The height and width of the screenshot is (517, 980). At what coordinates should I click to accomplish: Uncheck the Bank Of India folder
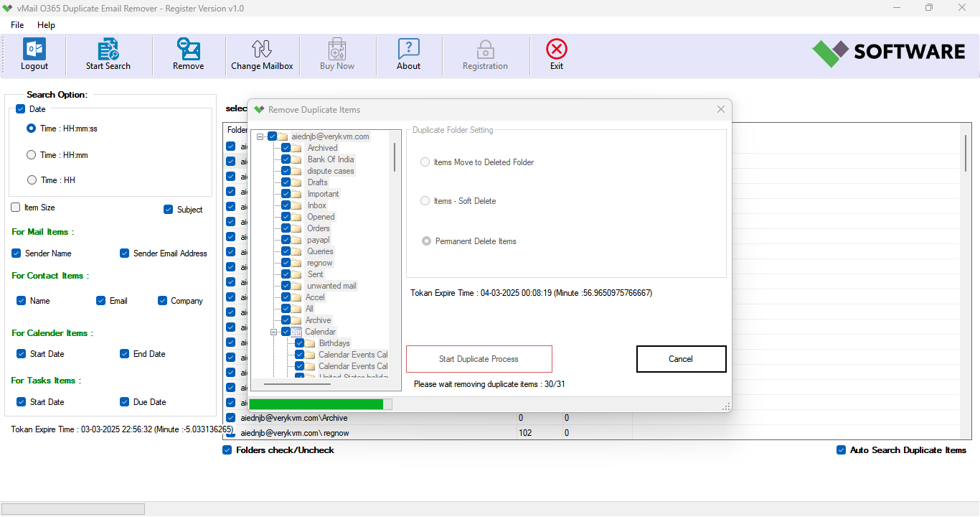click(x=286, y=159)
